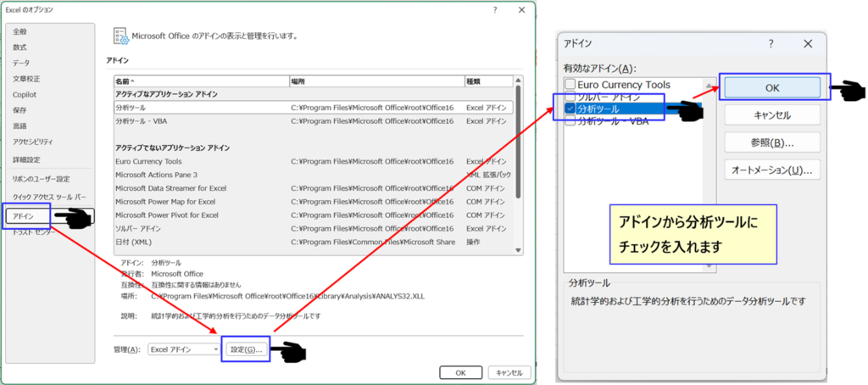Viewport: 868px width, 385px height.
Task: Open the Copilot options category
Action: tap(24, 94)
